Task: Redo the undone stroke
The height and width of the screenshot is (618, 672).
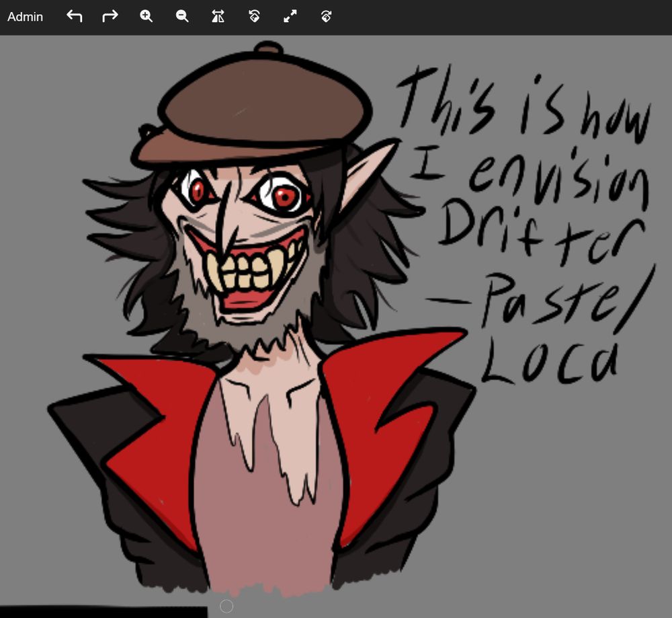Action: [110, 16]
